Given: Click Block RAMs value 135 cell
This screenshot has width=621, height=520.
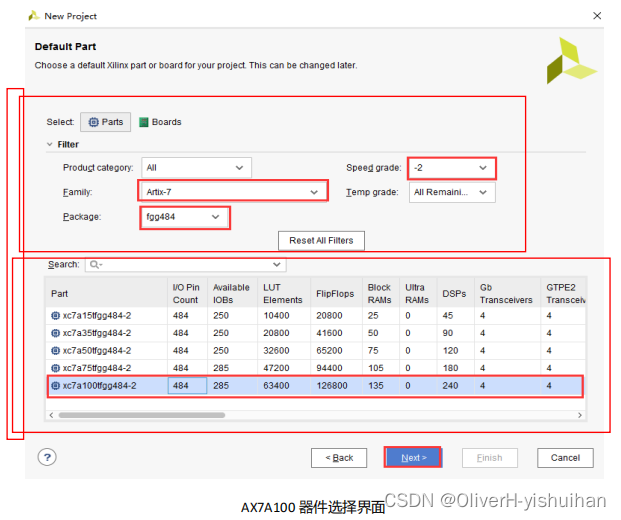Looking at the screenshot, I should 381,386.
